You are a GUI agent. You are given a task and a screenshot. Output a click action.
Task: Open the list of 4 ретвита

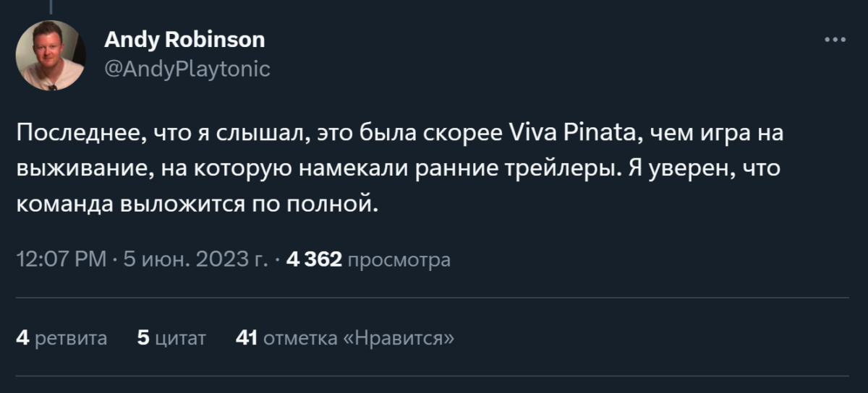point(61,337)
